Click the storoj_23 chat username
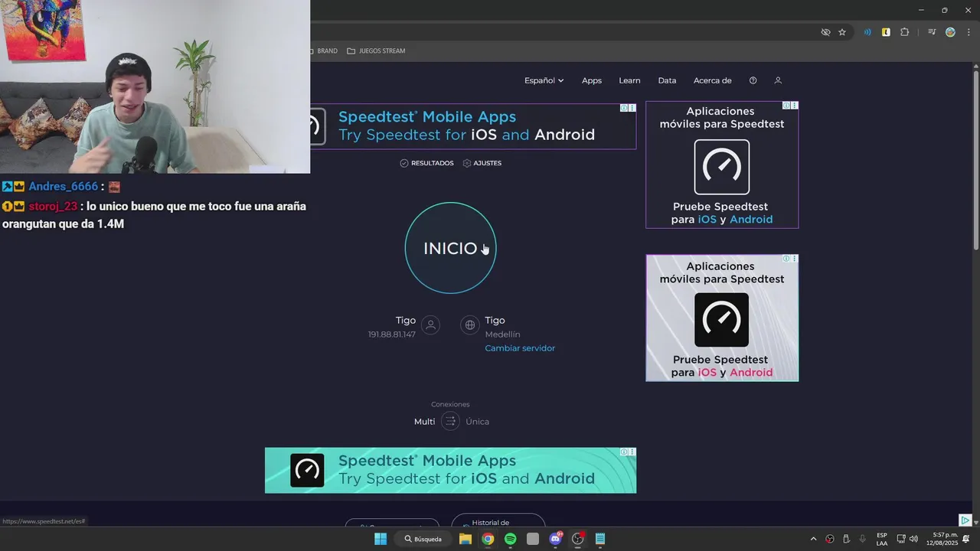The image size is (980, 551). [x=53, y=207]
